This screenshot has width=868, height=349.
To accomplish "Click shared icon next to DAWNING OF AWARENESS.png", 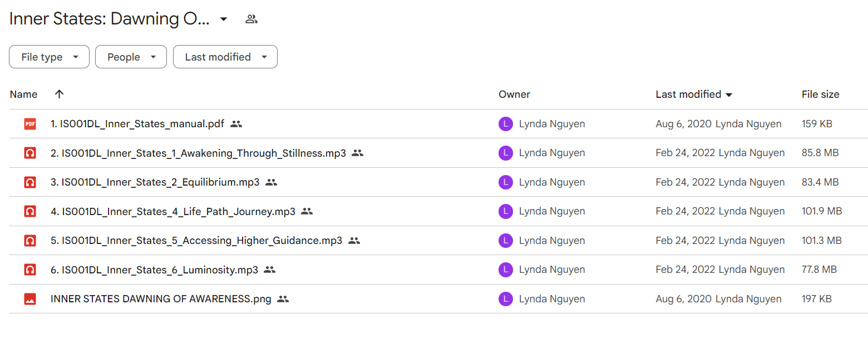I will click(283, 299).
